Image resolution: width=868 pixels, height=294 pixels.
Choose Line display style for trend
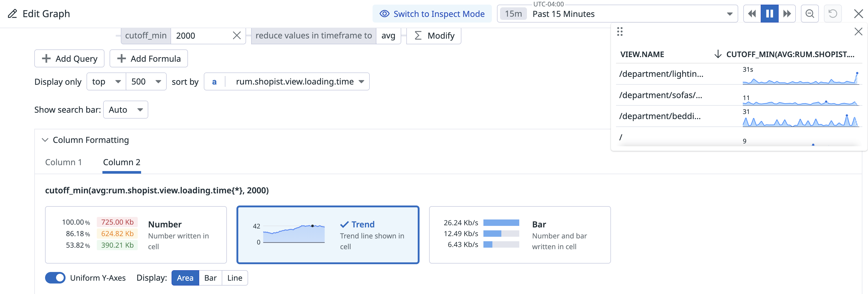tap(235, 278)
